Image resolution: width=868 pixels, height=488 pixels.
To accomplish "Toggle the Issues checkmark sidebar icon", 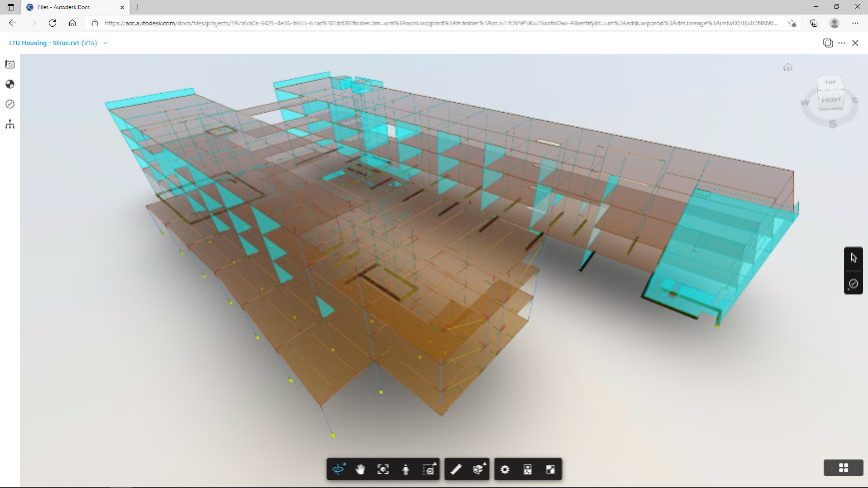I will 10,104.
